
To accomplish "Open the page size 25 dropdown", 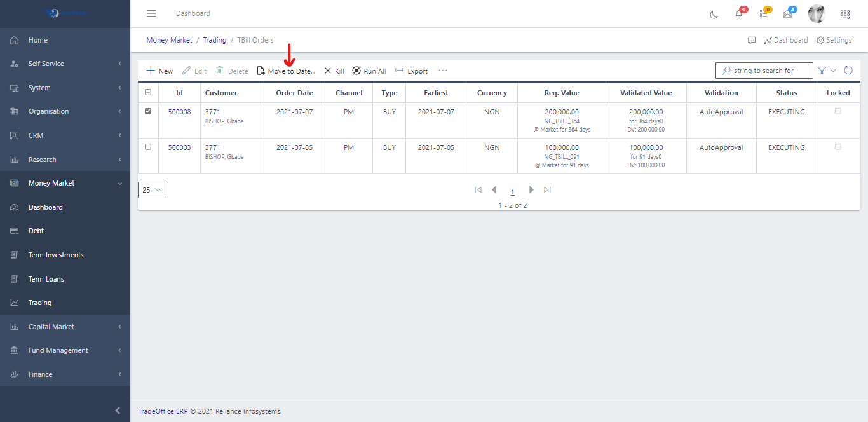I will (x=151, y=190).
